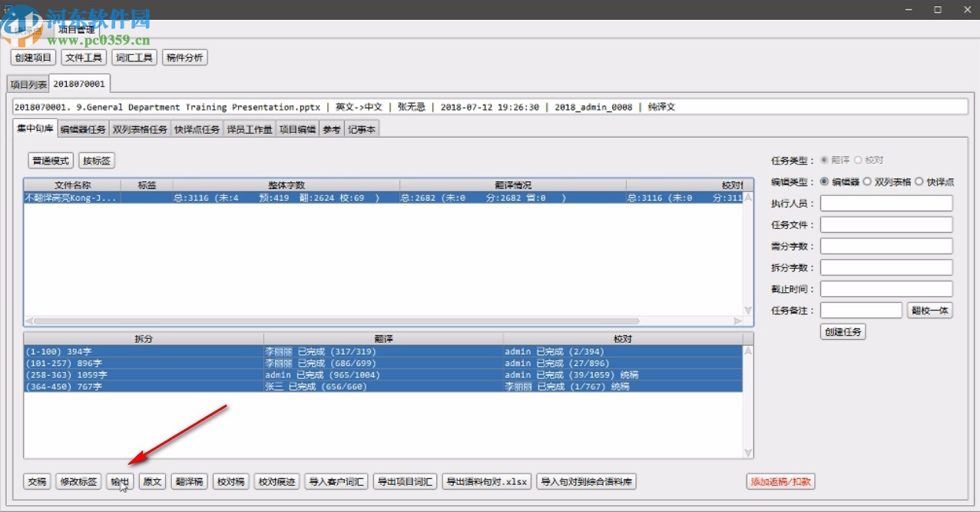980x512 pixels.
Task: Click the split table scroll-down arrow
Action: point(748,454)
